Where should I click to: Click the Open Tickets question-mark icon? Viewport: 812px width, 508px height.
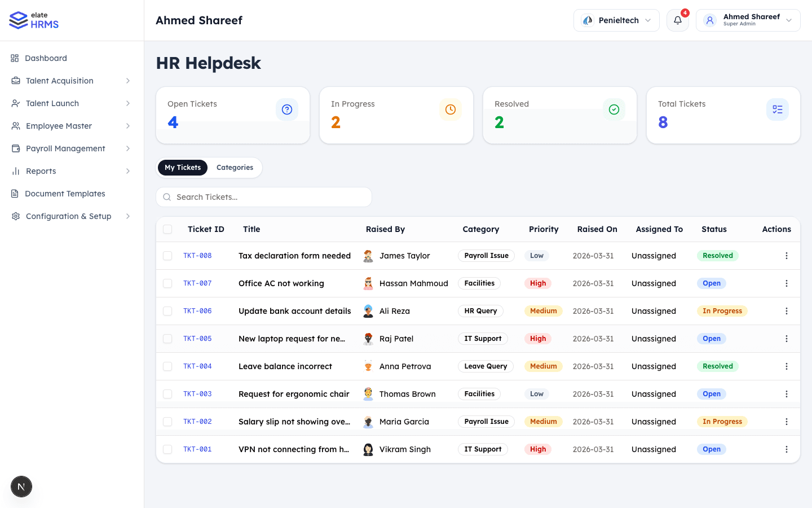click(x=287, y=109)
